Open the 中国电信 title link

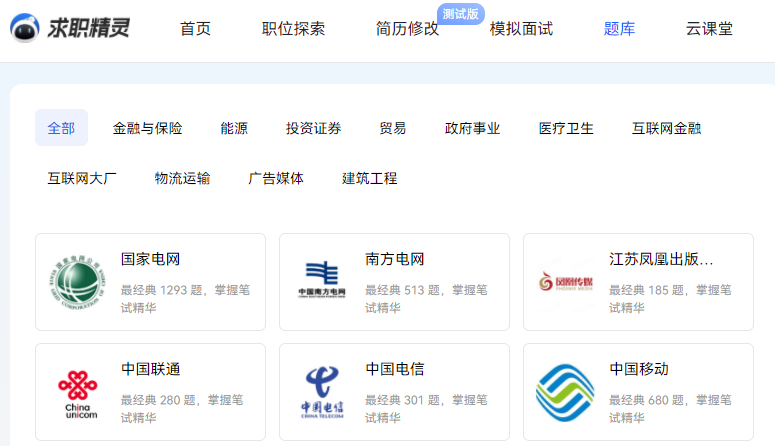[394, 369]
